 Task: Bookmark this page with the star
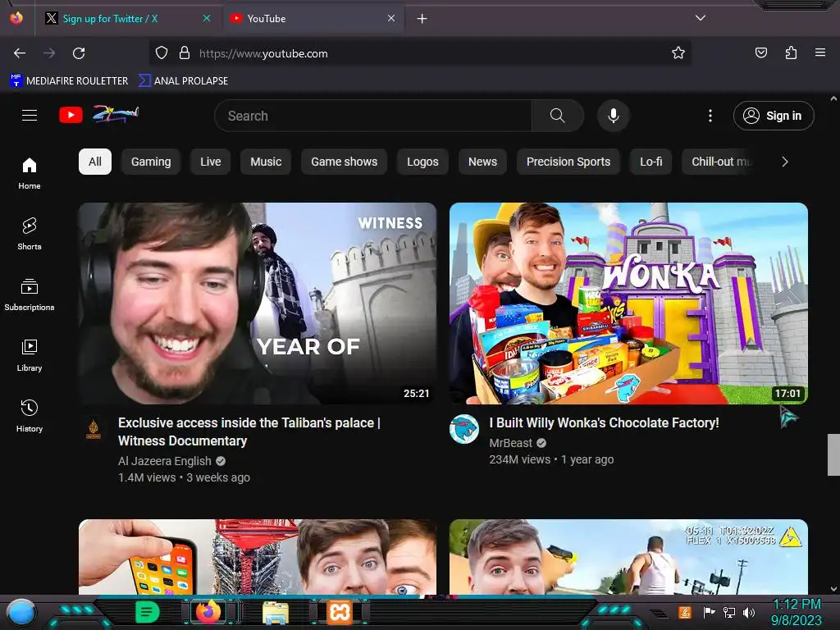coord(678,53)
